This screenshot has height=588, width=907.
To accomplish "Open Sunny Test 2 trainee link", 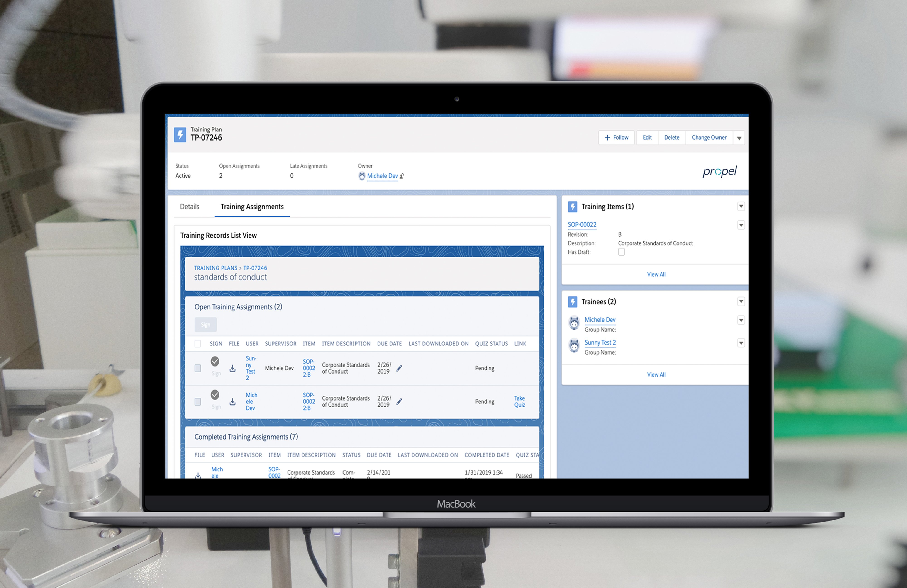I will tap(600, 343).
